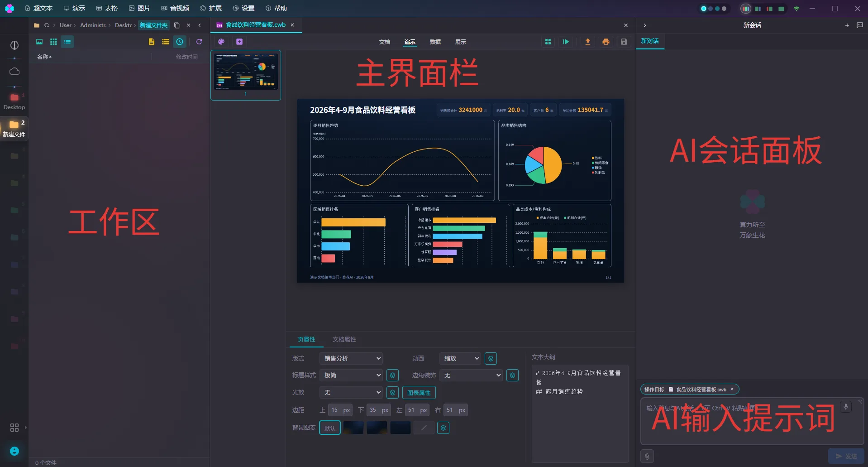Open chat history speech bubble icon
Image resolution: width=868 pixels, height=467 pixels.
860,25
